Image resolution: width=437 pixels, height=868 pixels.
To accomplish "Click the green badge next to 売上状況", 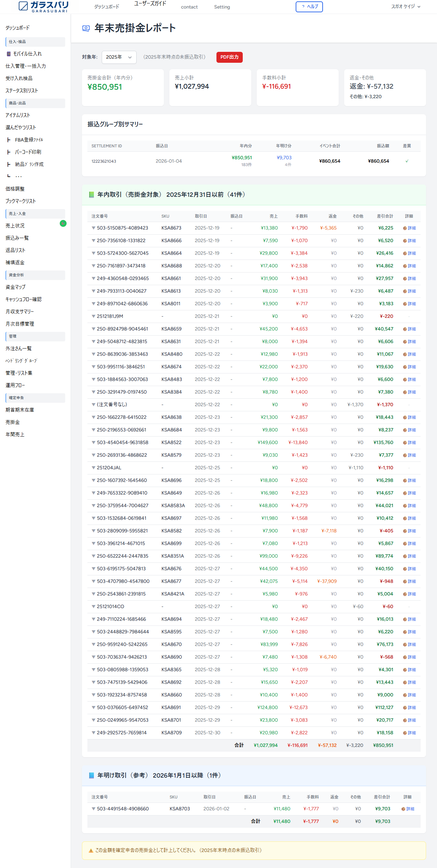I will click(63, 223).
